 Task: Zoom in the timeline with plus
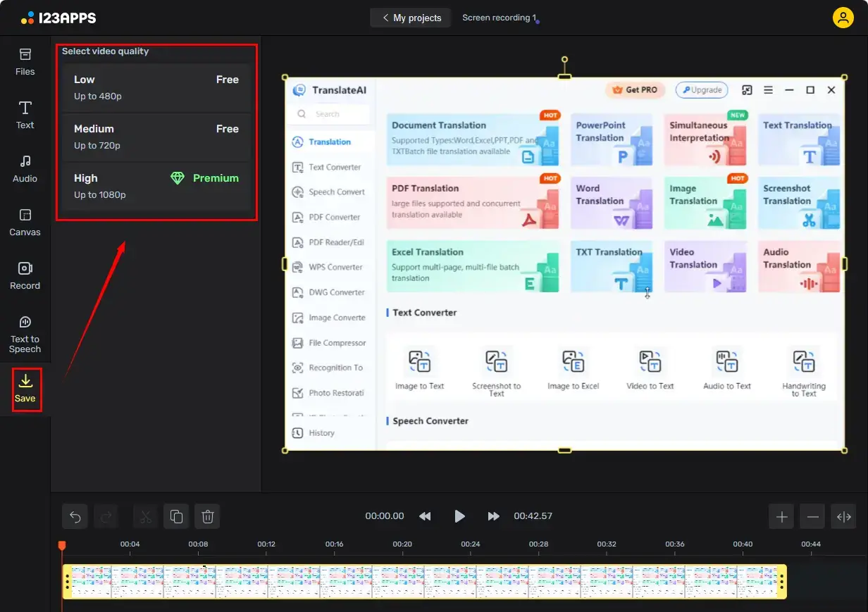click(x=781, y=516)
